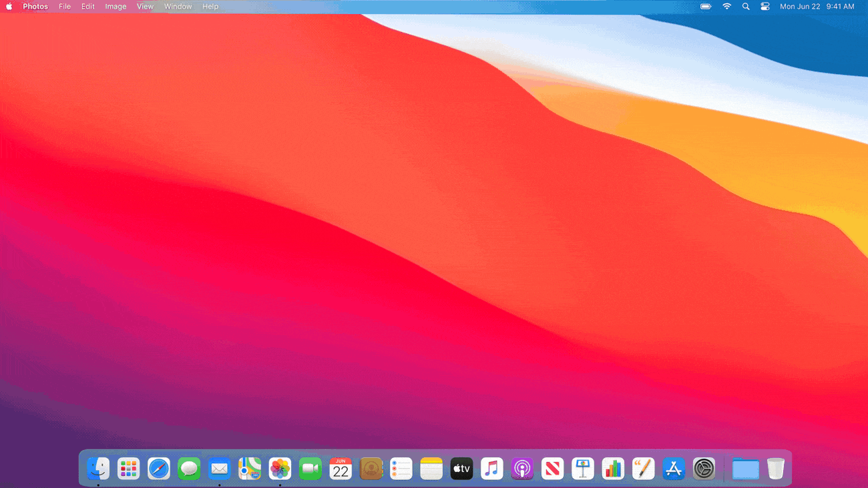The width and height of the screenshot is (868, 488).
Task: Open System Preferences gear icon
Action: pyautogui.click(x=704, y=469)
